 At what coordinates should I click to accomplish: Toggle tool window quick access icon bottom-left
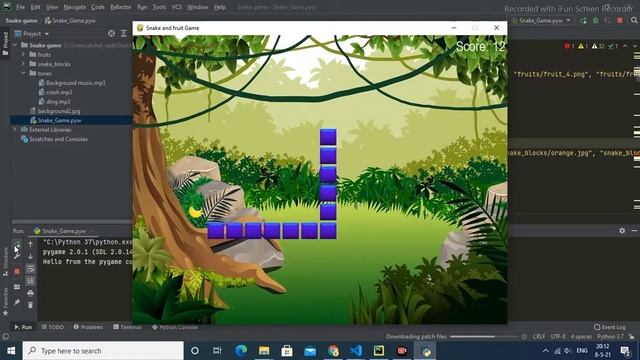click(x=5, y=337)
